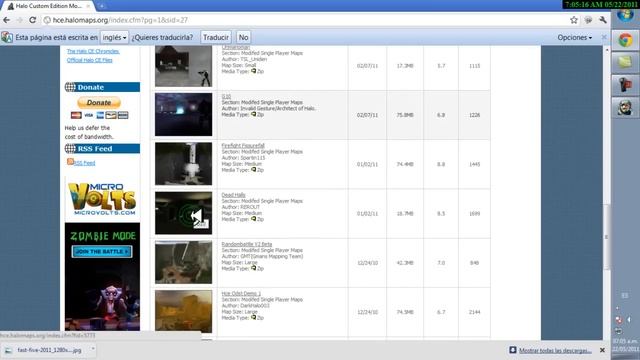This screenshot has height=360, width=640.
Task: Click the RSS Feed text link
Action: tap(84, 163)
